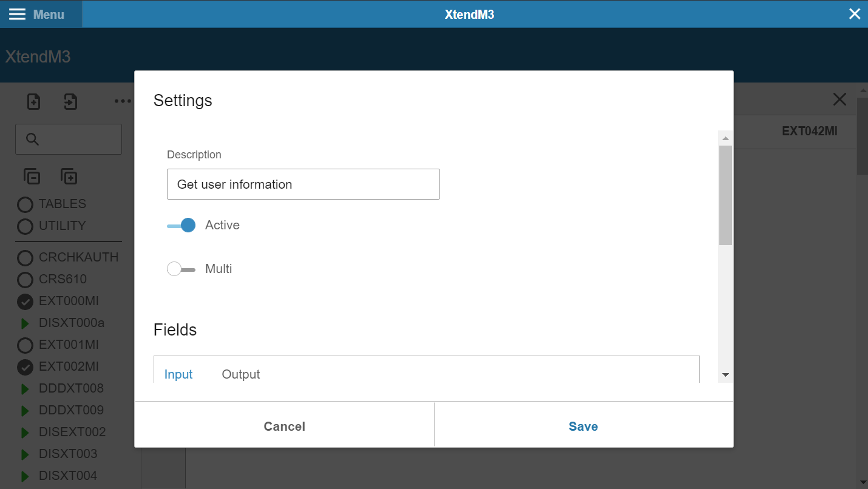Viewport: 868px width, 489px height.
Task: Switch to the Input fields tab
Action: pyautogui.click(x=178, y=374)
